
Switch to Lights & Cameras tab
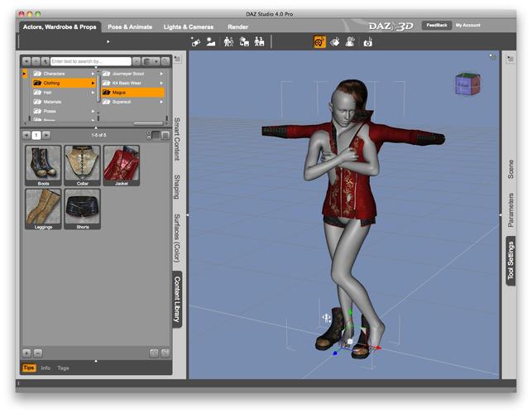click(x=189, y=26)
